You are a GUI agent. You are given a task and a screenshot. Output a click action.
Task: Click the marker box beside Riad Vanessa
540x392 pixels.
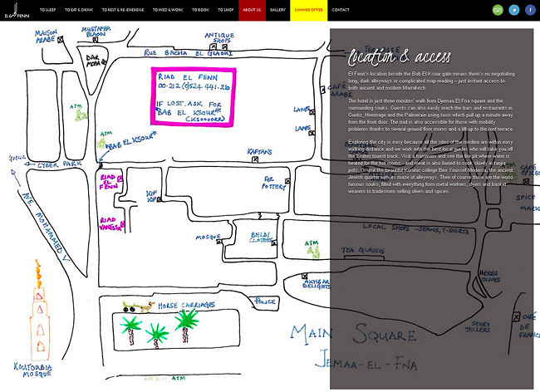coord(123,224)
